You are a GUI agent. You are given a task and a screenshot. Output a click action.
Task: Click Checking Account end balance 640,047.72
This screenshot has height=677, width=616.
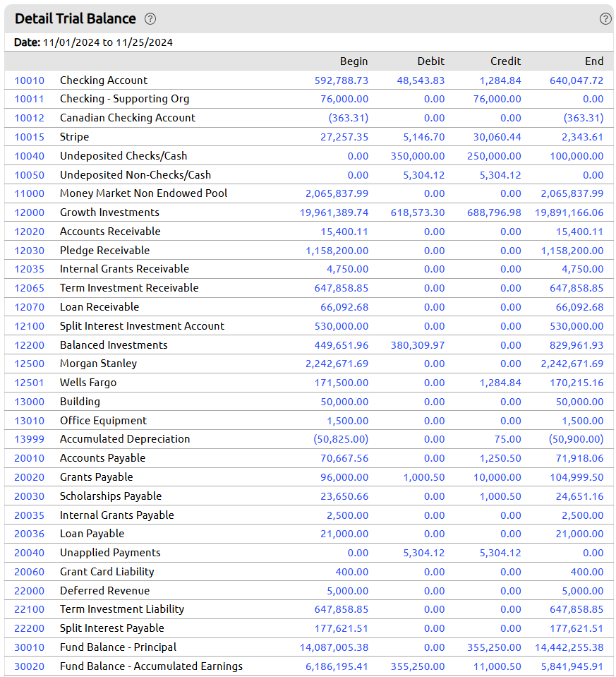(x=576, y=80)
